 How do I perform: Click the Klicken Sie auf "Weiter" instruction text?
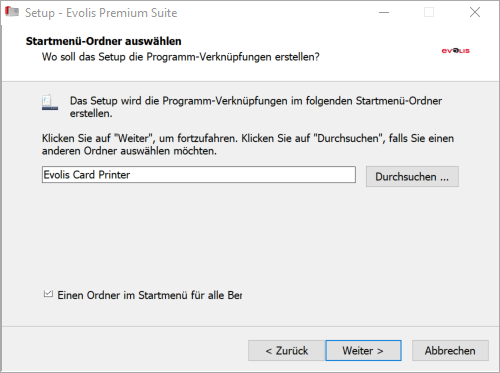pos(248,144)
